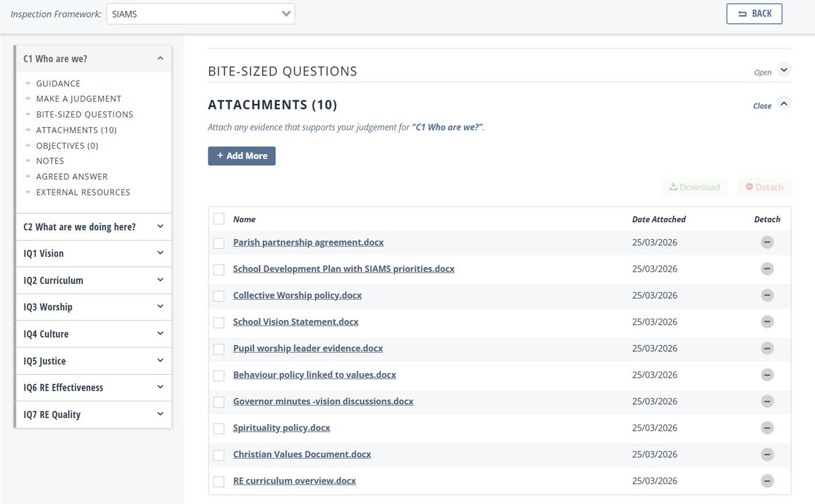Open External Resources in the sidebar
Viewport: 815px width, 504px height.
(84, 192)
